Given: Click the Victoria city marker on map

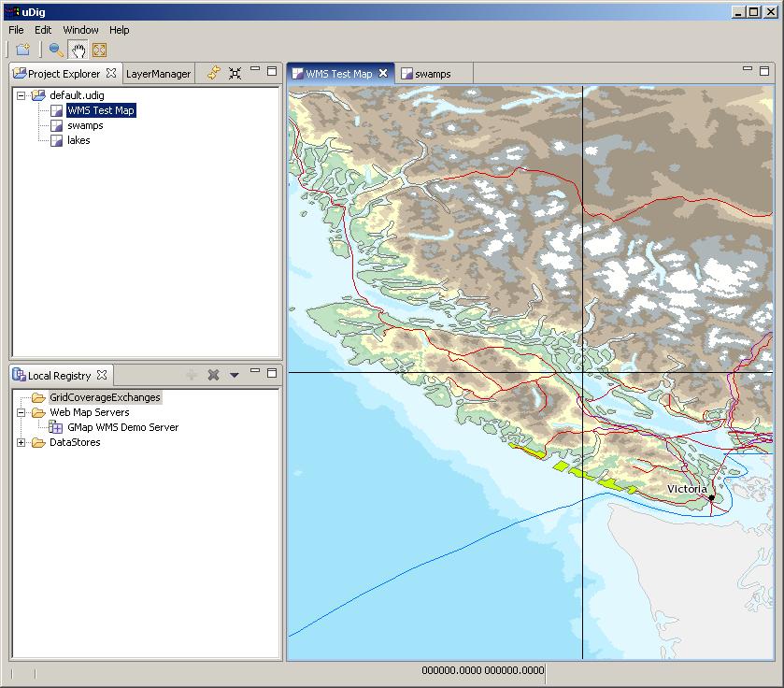Looking at the screenshot, I should click(710, 497).
